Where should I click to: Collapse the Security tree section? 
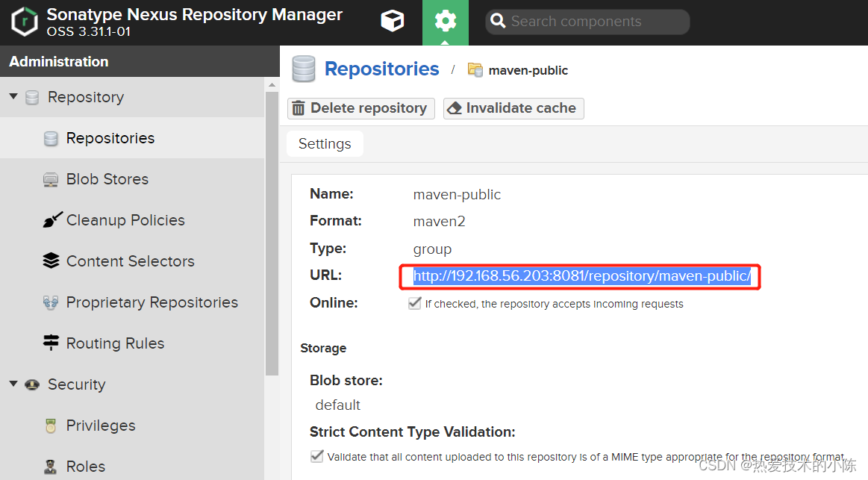tap(13, 384)
